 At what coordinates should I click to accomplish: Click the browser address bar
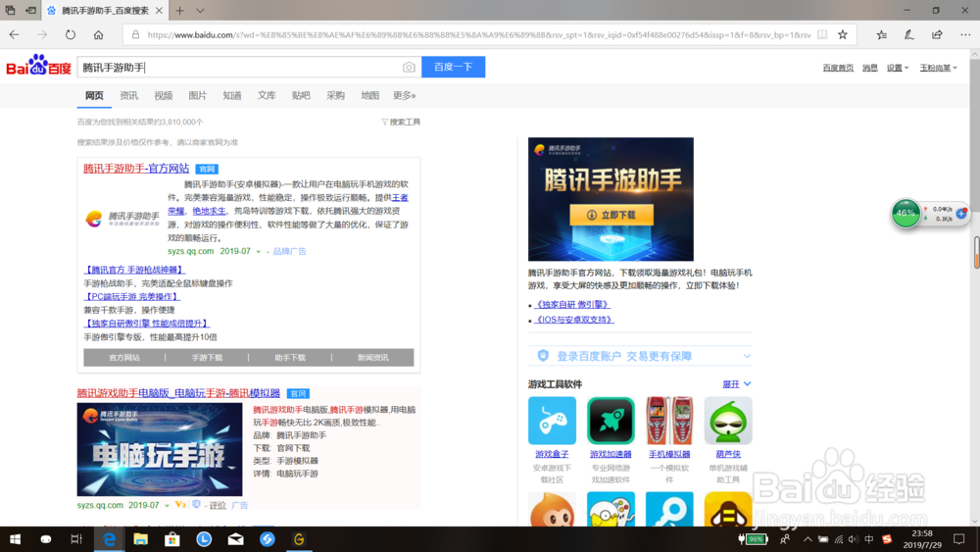478,35
